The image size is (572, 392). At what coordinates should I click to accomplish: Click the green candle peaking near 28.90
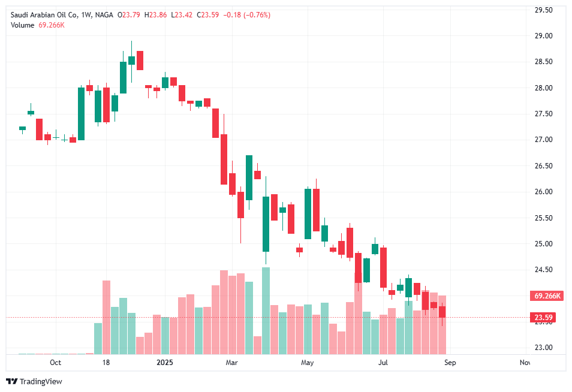[x=131, y=60]
